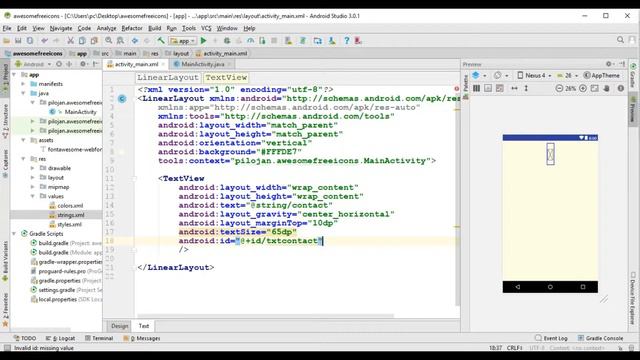Zoom out the layout preview
The width and height of the screenshot is (640, 360).
[x=559, y=88]
